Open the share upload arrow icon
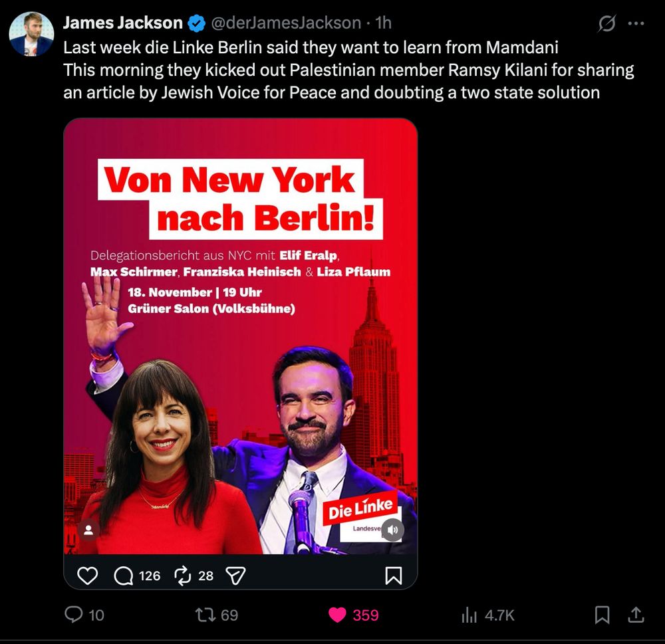This screenshot has height=644, width=665. click(x=636, y=615)
